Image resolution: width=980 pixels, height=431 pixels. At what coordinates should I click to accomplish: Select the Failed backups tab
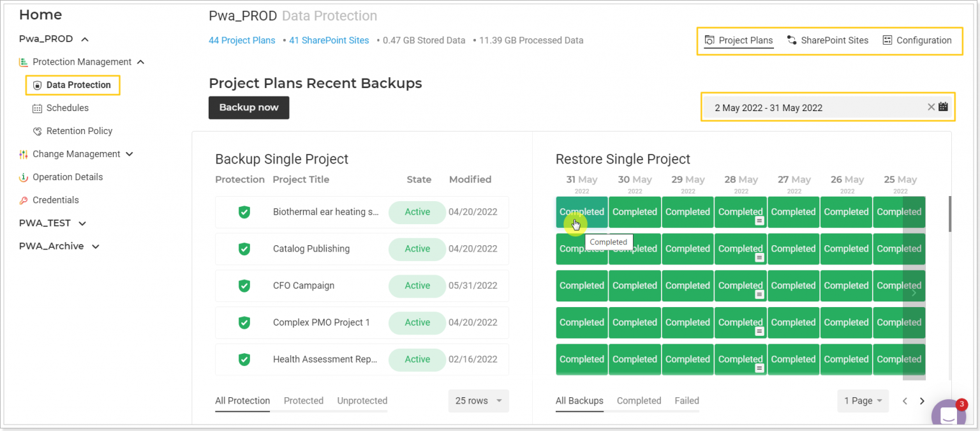click(x=687, y=400)
